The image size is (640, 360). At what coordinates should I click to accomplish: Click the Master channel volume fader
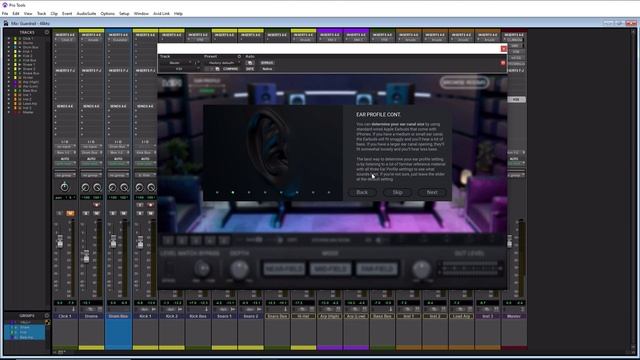[x=509, y=241]
